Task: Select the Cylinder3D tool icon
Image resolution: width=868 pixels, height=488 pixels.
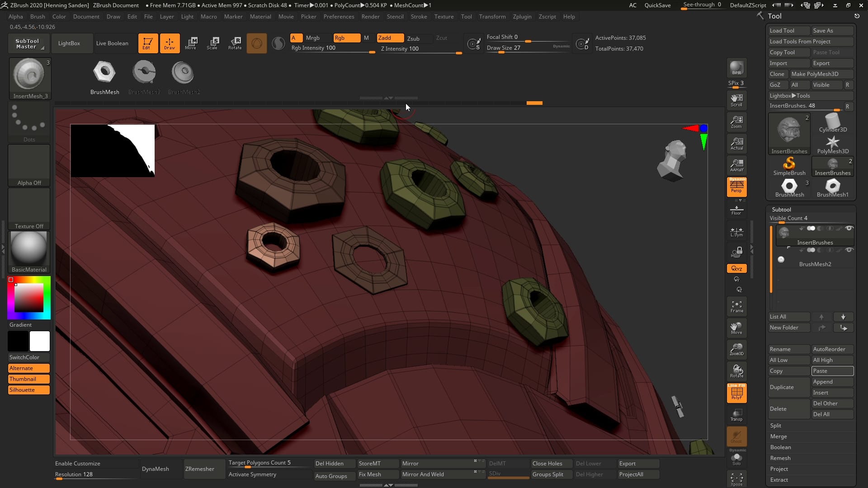Action: tap(833, 123)
